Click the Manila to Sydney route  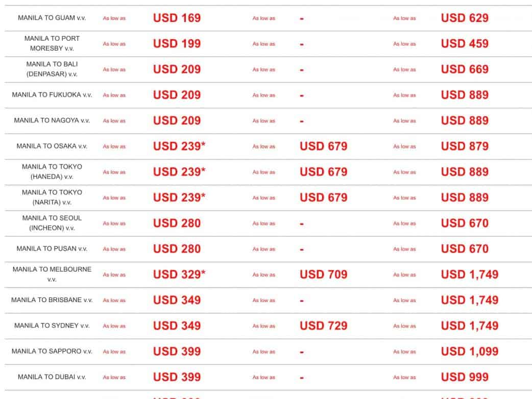tap(52, 326)
